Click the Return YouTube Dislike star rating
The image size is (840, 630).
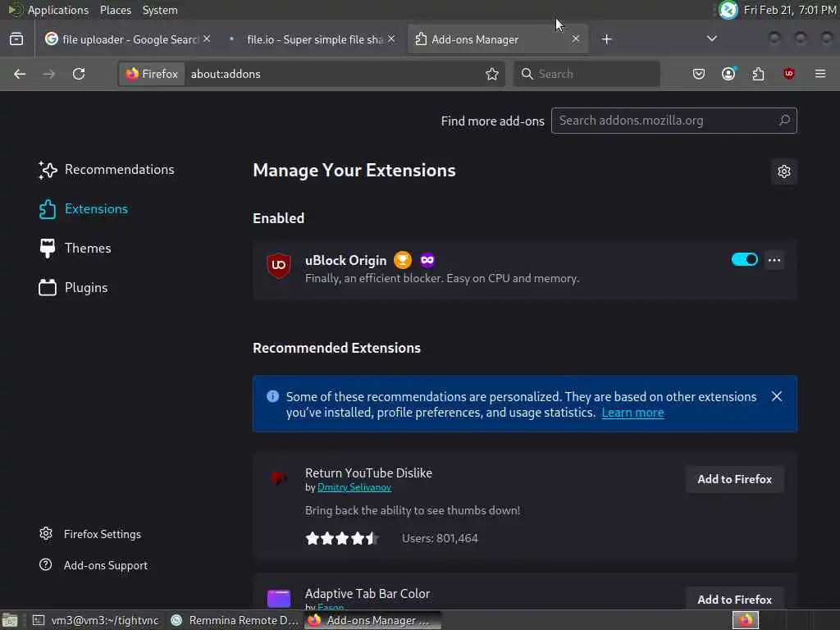point(342,538)
